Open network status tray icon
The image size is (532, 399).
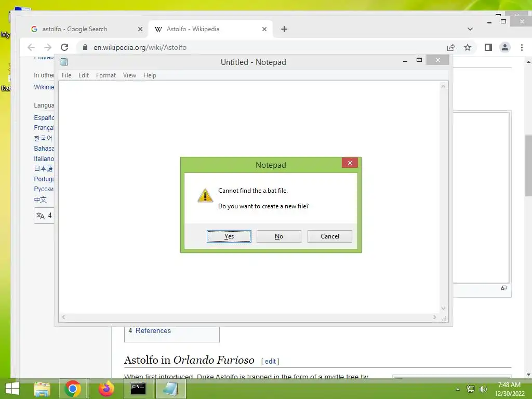[x=471, y=389]
